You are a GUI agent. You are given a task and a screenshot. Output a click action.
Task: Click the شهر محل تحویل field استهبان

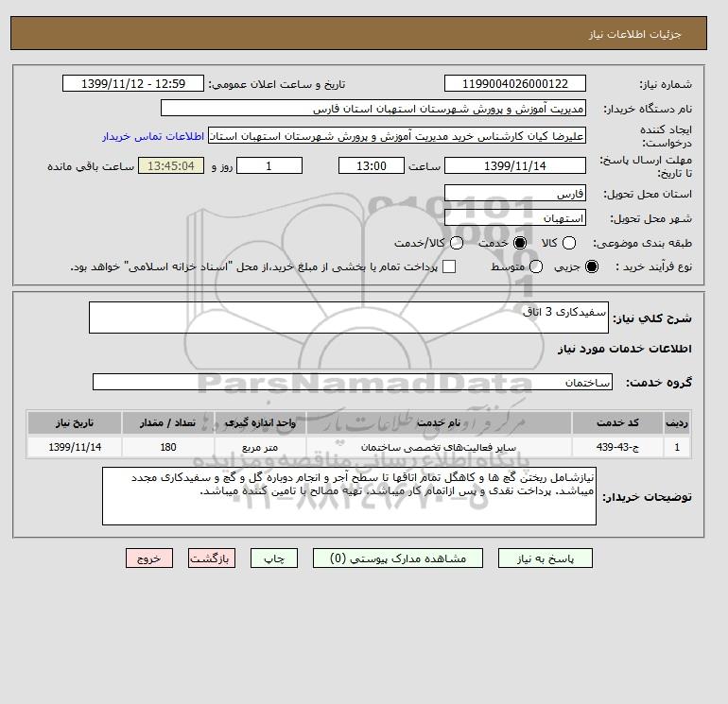tap(515, 217)
